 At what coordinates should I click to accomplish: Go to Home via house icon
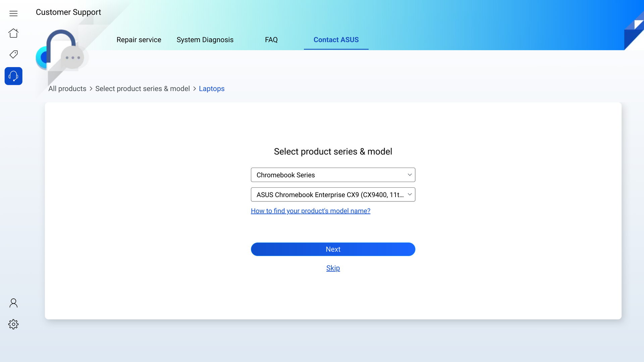tap(13, 33)
